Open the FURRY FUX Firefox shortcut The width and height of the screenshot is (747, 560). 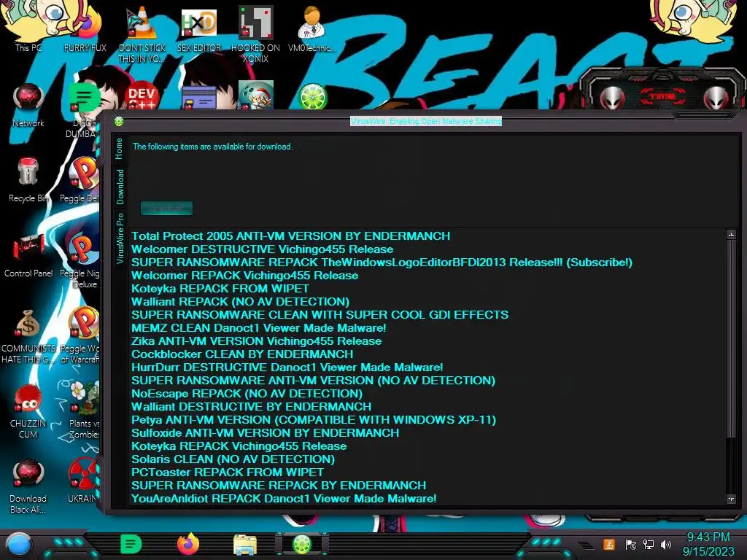point(85,28)
